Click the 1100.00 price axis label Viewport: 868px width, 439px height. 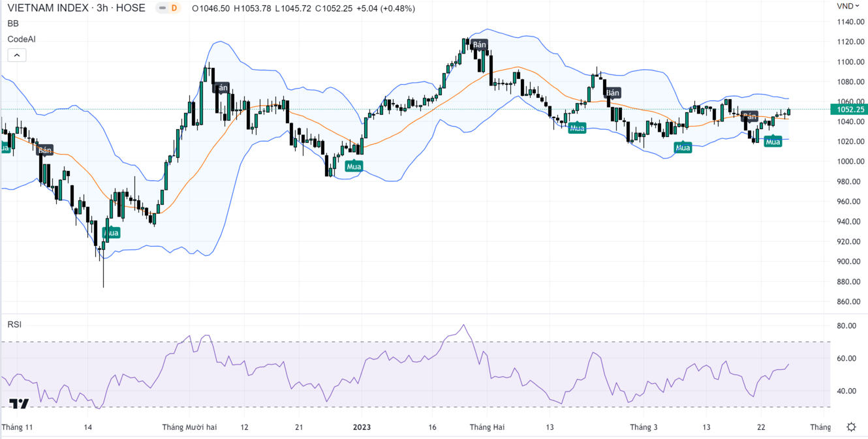coord(850,62)
